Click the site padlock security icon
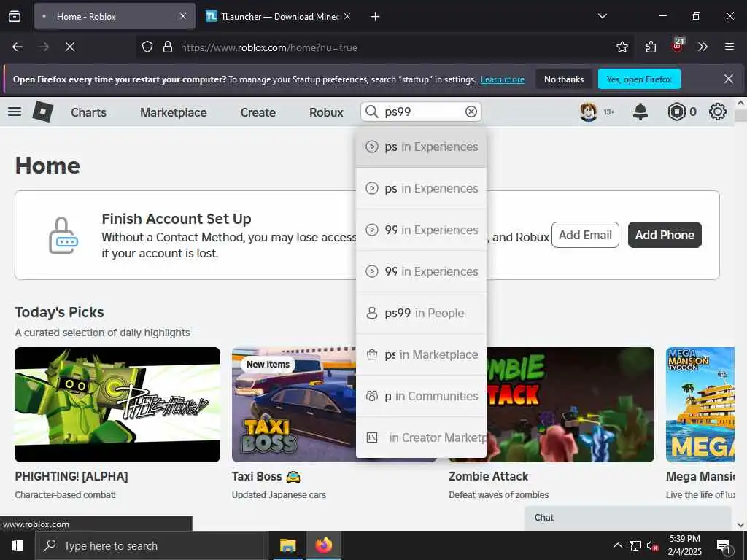 168,47
